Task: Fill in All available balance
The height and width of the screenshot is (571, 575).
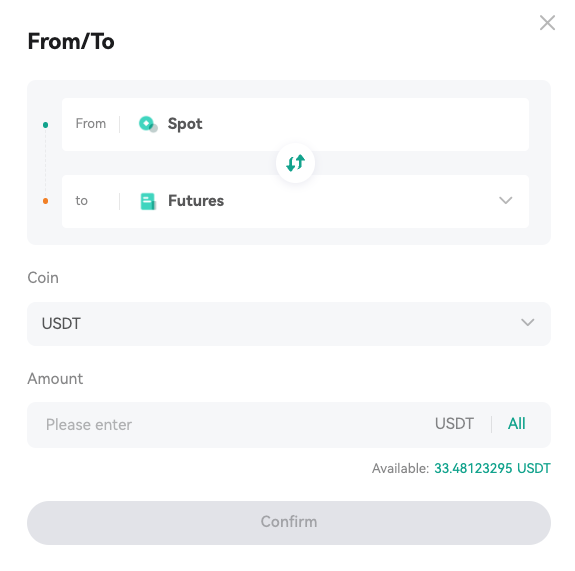Action: pyautogui.click(x=516, y=424)
